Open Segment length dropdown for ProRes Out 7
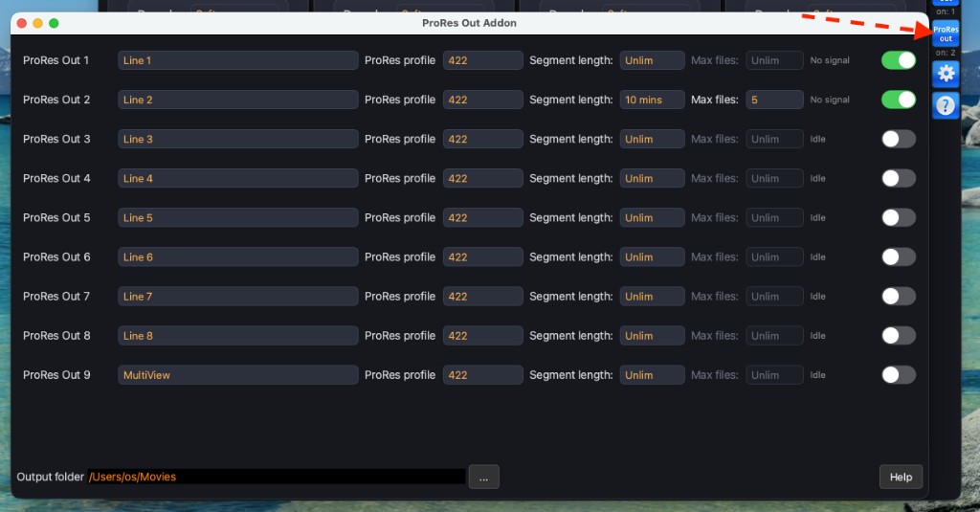This screenshot has height=512, width=980. [652, 297]
